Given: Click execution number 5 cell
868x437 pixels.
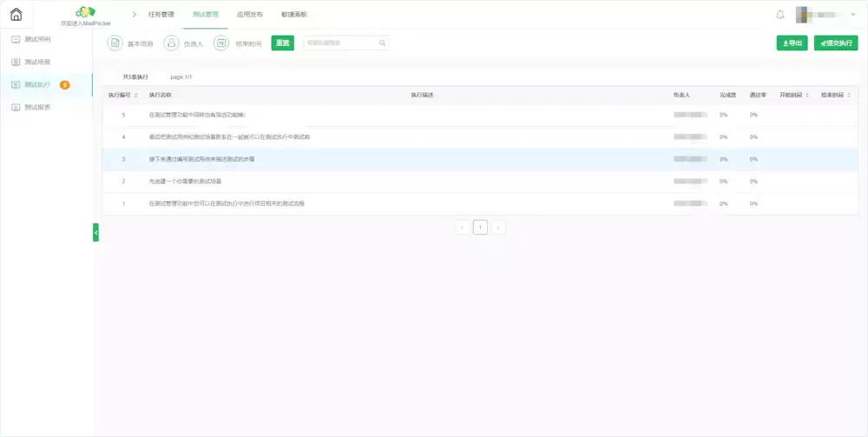Looking at the screenshot, I should (123, 115).
